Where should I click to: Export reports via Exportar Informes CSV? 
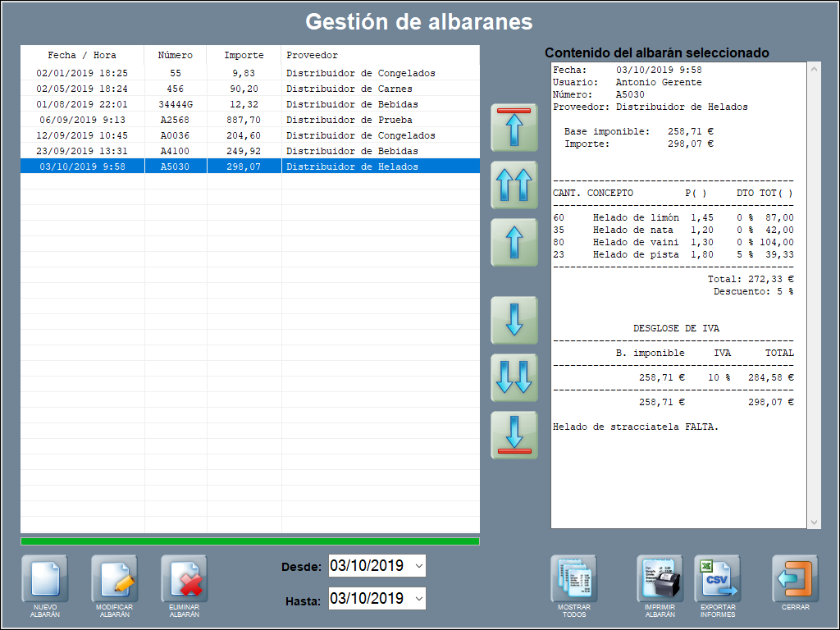coord(717,579)
